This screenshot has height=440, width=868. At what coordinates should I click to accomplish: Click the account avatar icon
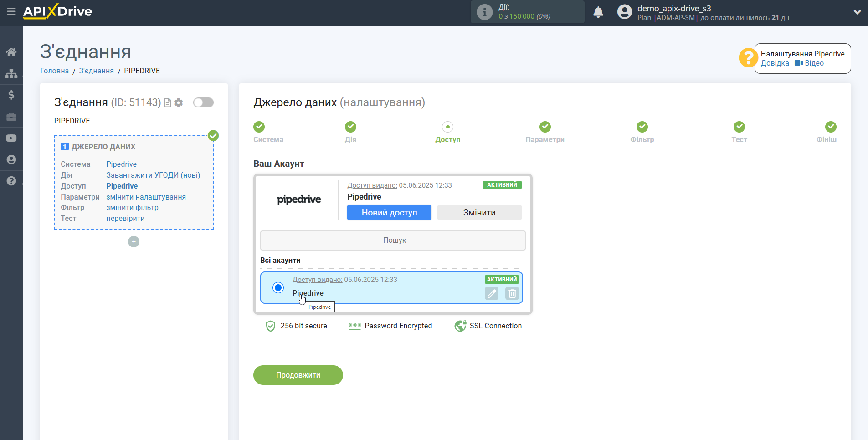pyautogui.click(x=625, y=12)
